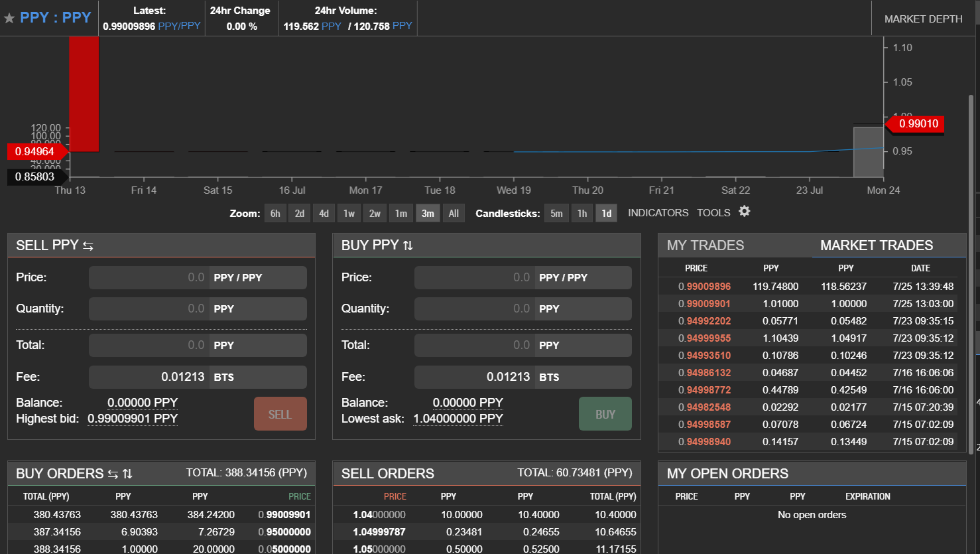The width and height of the screenshot is (980, 554).
Task: Select sell order priced 1.04999787
Action: click(487, 532)
